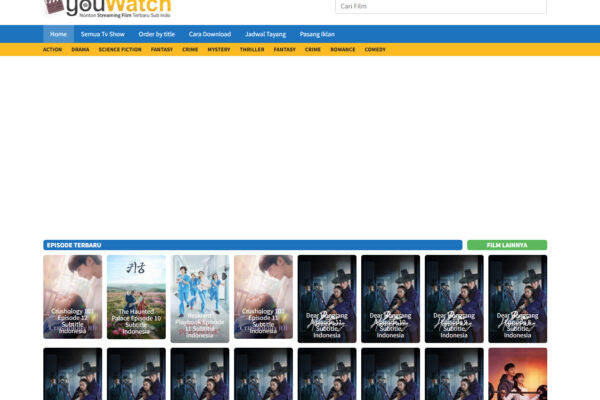This screenshot has width=600, height=400.
Task: View the Jadwal Tayang schedule page
Action: (x=266, y=34)
